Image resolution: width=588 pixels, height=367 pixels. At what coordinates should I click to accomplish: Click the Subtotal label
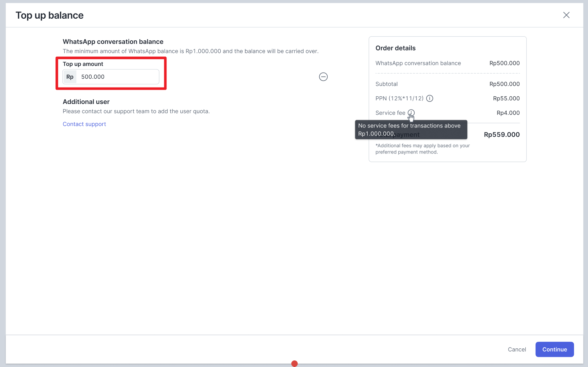tap(386, 84)
